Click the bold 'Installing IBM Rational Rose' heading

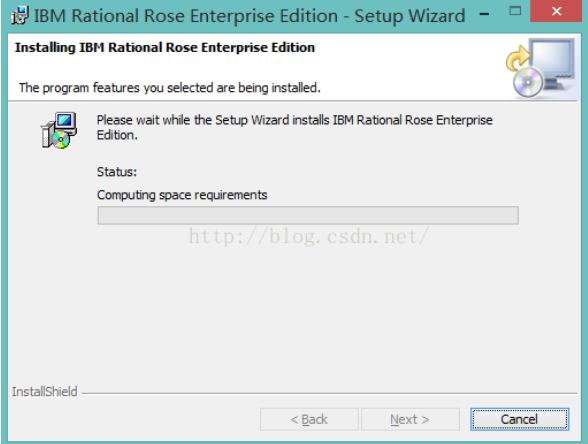click(x=165, y=48)
